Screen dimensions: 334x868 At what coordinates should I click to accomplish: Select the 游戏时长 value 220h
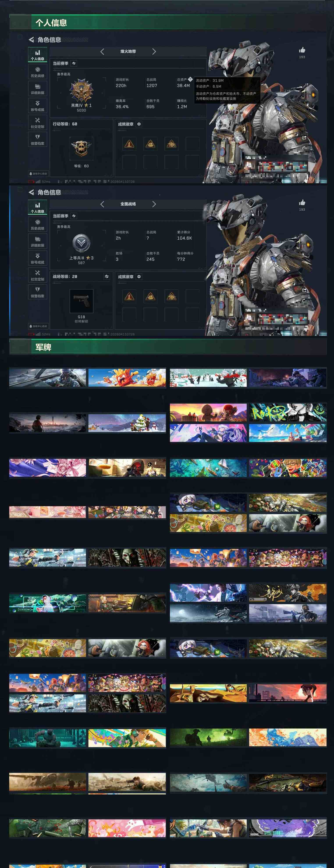click(121, 86)
